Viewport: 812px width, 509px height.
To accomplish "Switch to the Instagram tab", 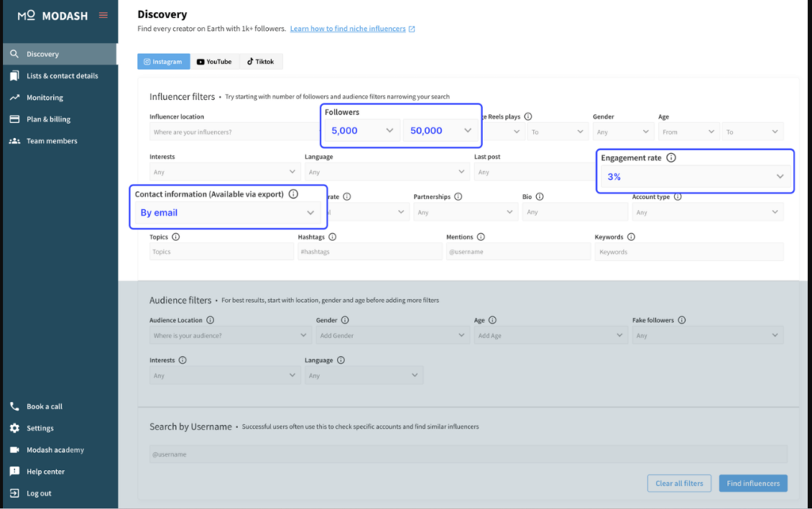I will click(163, 61).
